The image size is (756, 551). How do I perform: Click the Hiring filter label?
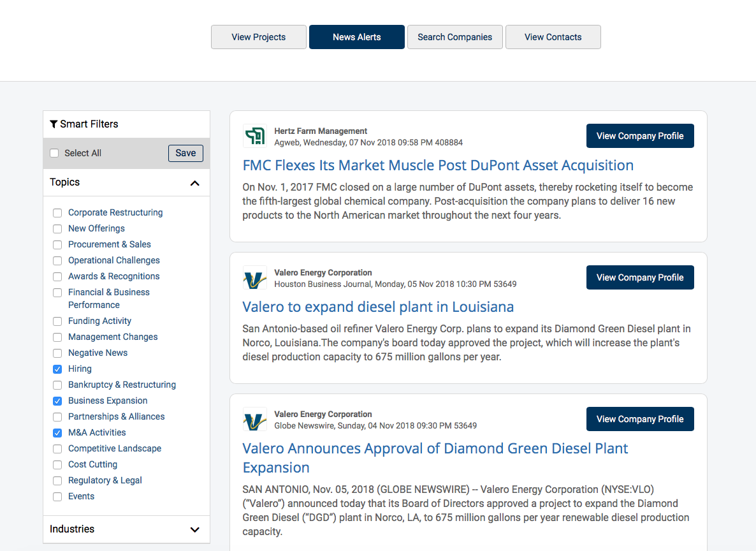[80, 369]
